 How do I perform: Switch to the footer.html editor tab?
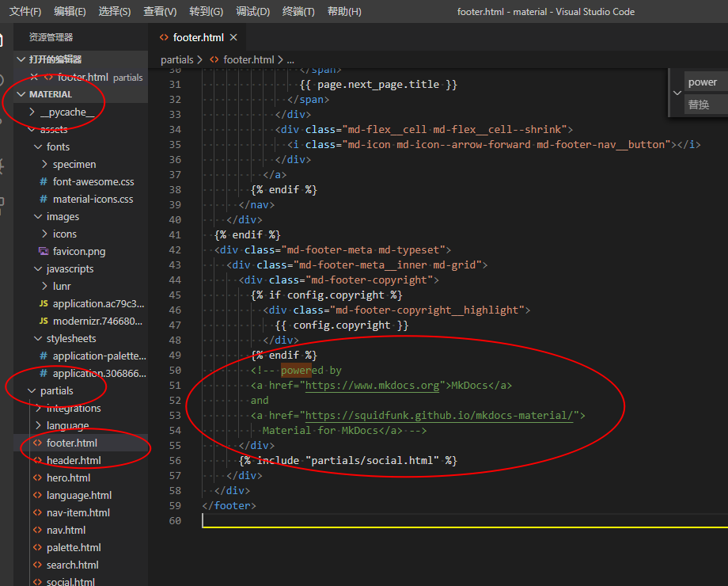[x=199, y=37]
